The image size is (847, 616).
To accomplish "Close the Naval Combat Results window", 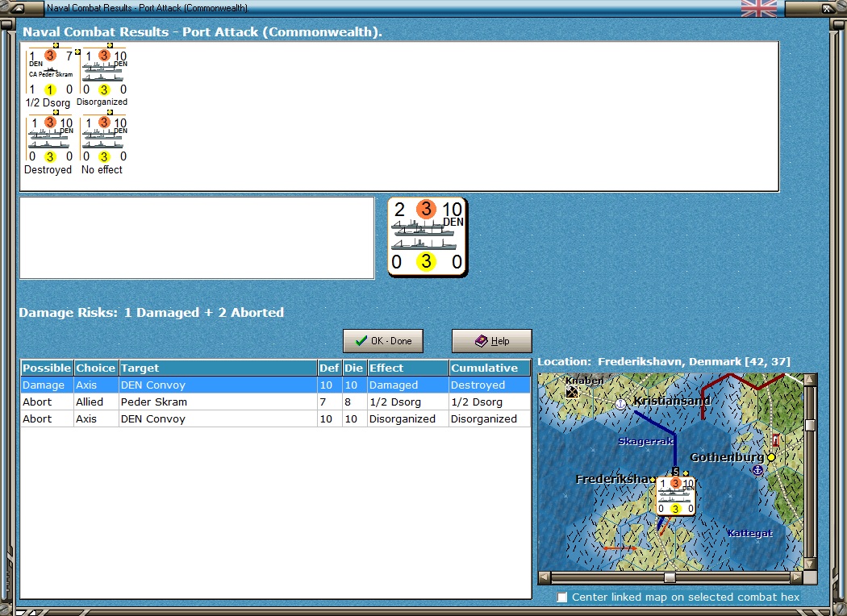I will [x=827, y=8].
